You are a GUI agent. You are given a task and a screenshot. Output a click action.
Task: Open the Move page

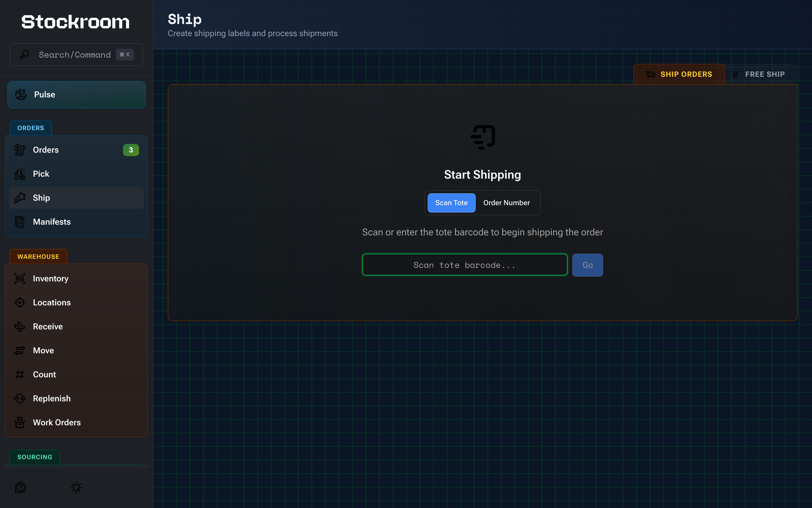[76, 351]
